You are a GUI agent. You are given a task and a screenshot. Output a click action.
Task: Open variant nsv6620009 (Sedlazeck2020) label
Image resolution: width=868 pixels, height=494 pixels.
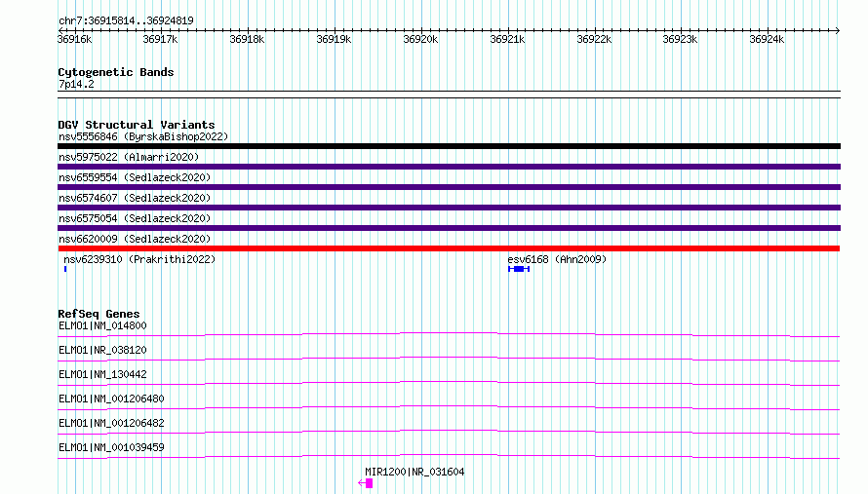[135, 239]
